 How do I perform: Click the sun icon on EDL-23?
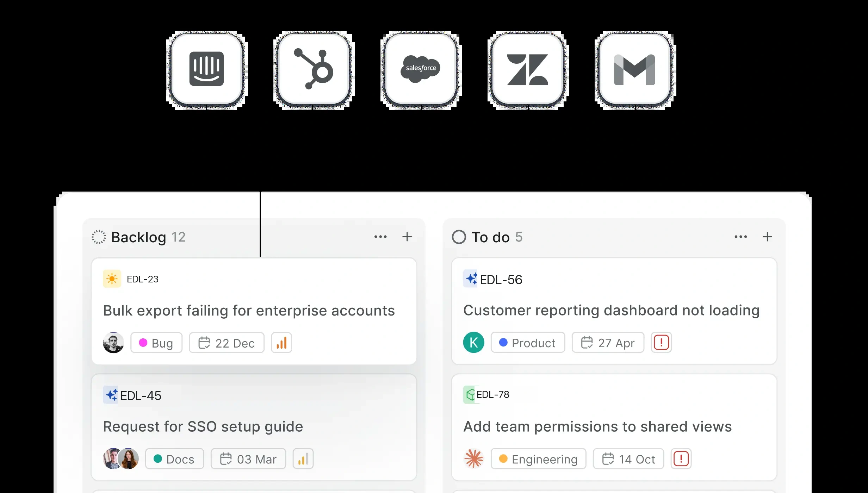(112, 279)
